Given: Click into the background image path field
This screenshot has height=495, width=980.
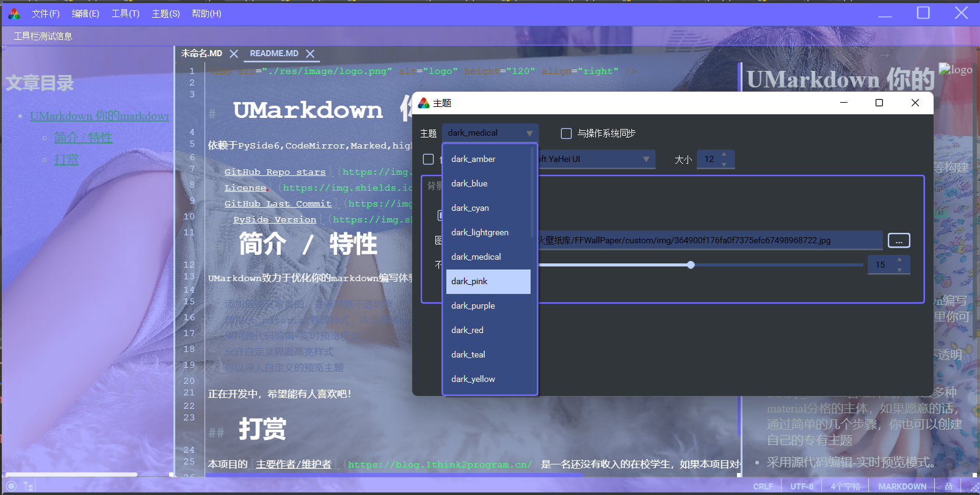Looking at the screenshot, I should pyautogui.click(x=710, y=240).
